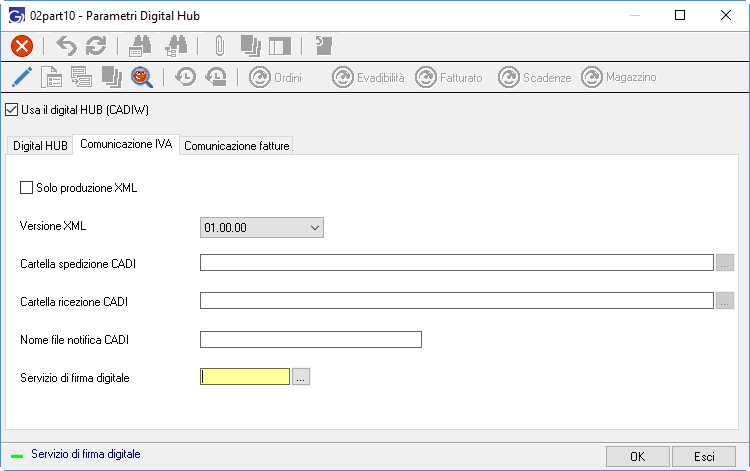Click the binoculars tree search icon

(176, 46)
